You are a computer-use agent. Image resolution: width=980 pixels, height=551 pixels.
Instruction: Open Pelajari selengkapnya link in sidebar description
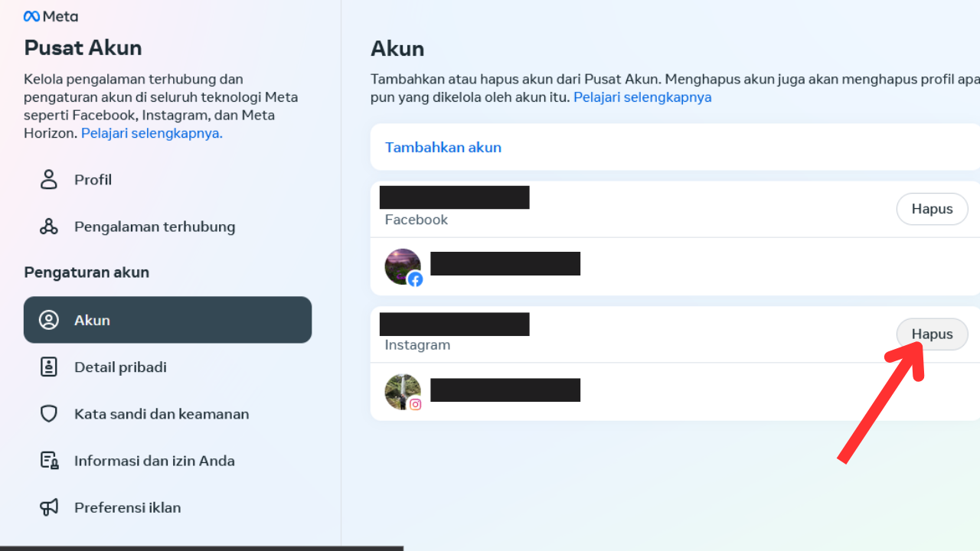tap(152, 133)
